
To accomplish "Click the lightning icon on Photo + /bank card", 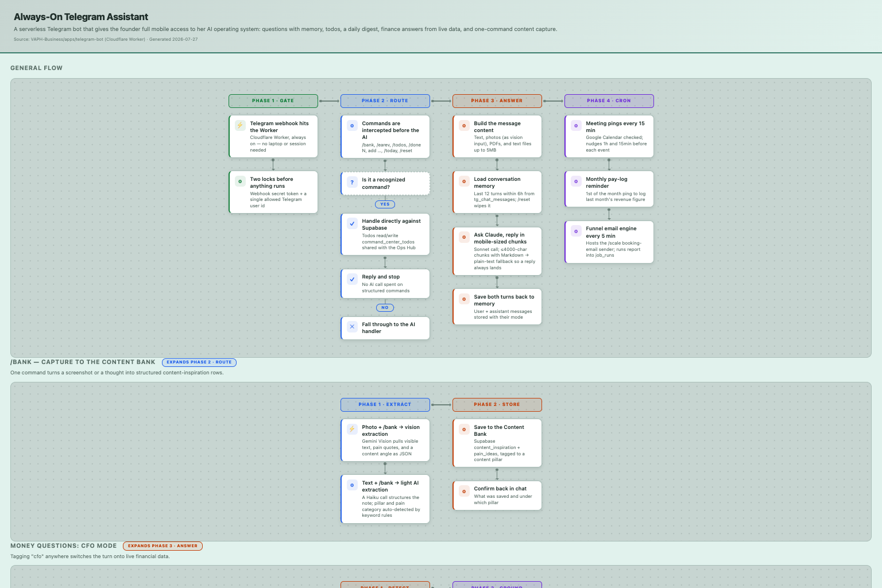I will (352, 429).
